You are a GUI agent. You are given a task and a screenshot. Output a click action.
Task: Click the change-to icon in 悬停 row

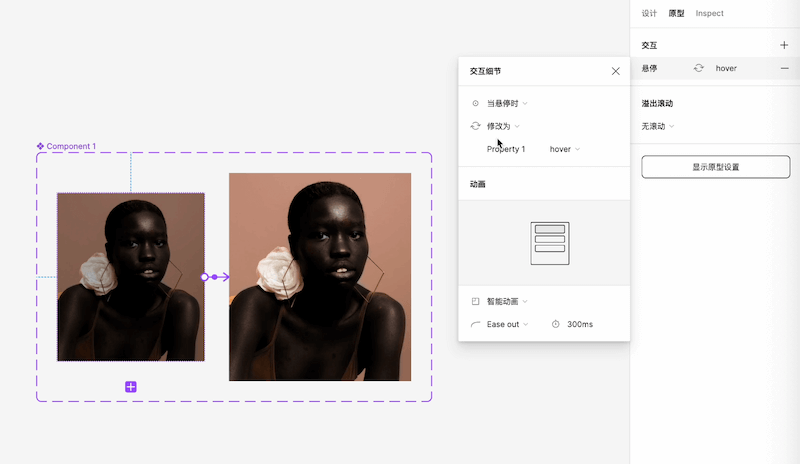(698, 68)
